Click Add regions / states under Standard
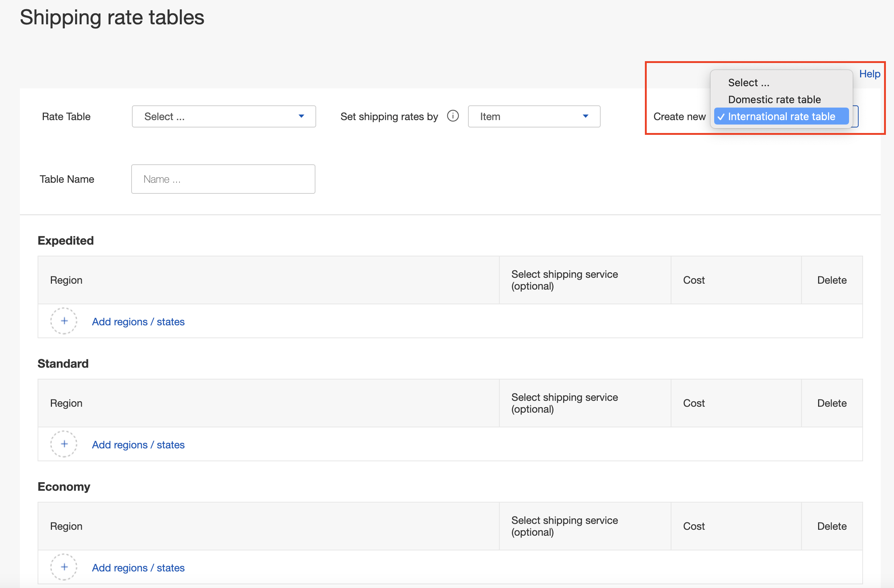894x588 pixels. pos(138,445)
